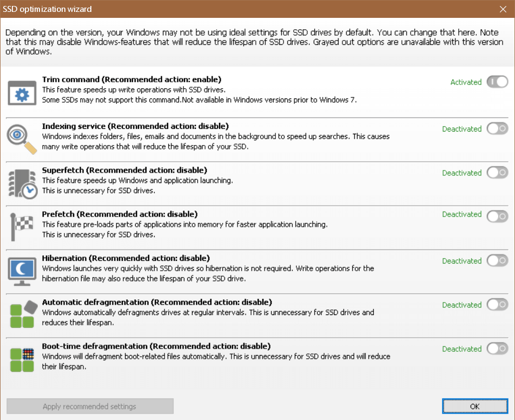Toggle the Prefetch switch
The width and height of the screenshot is (515, 420).
click(497, 216)
